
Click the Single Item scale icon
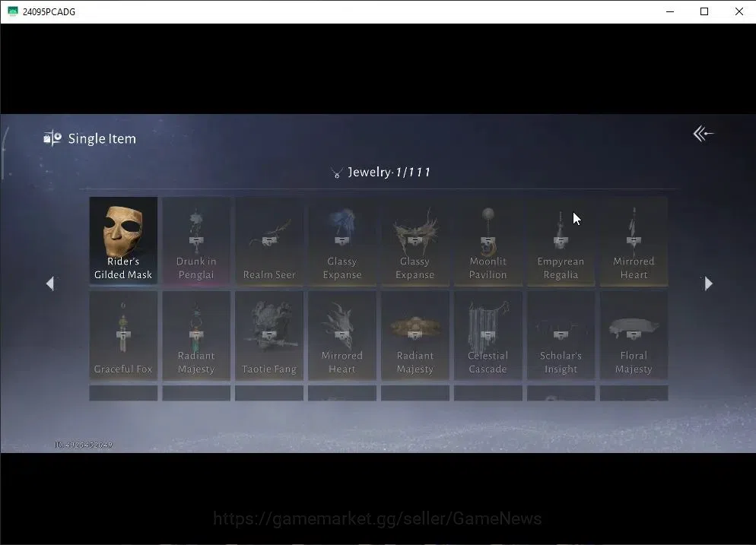coord(52,138)
